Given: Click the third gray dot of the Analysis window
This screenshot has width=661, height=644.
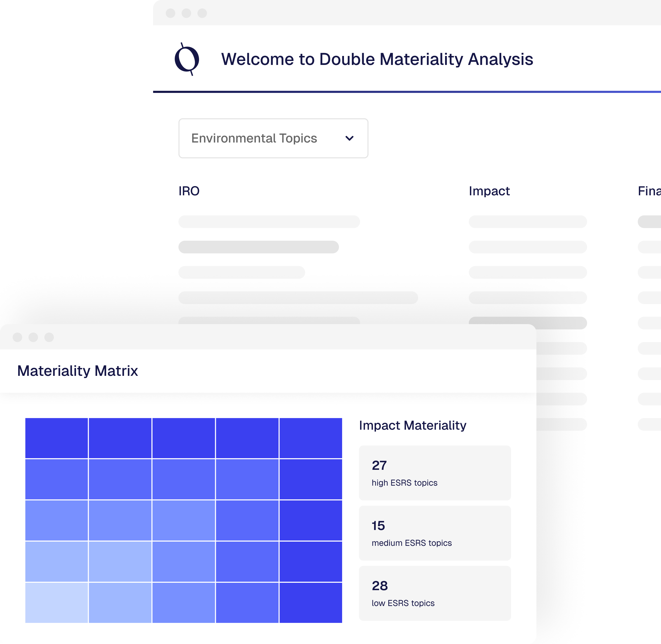Looking at the screenshot, I should click(x=202, y=13).
